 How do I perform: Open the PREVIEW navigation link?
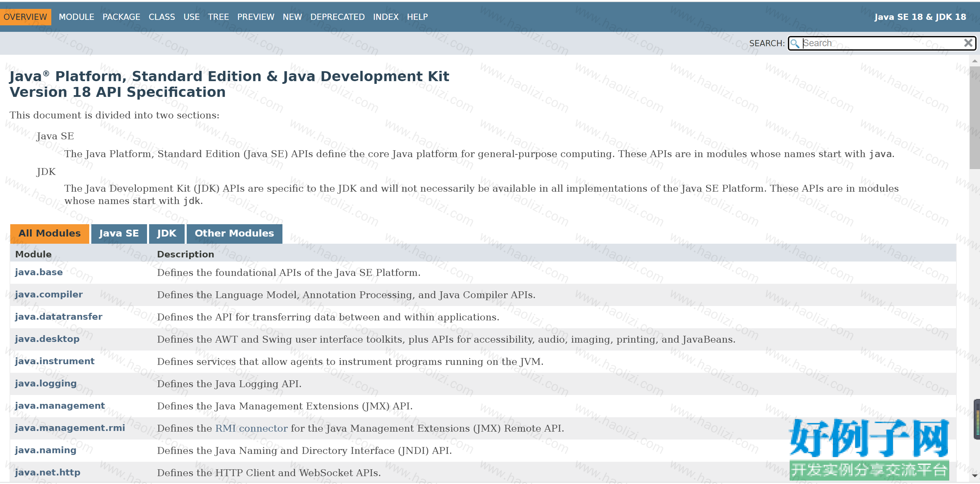coord(256,17)
